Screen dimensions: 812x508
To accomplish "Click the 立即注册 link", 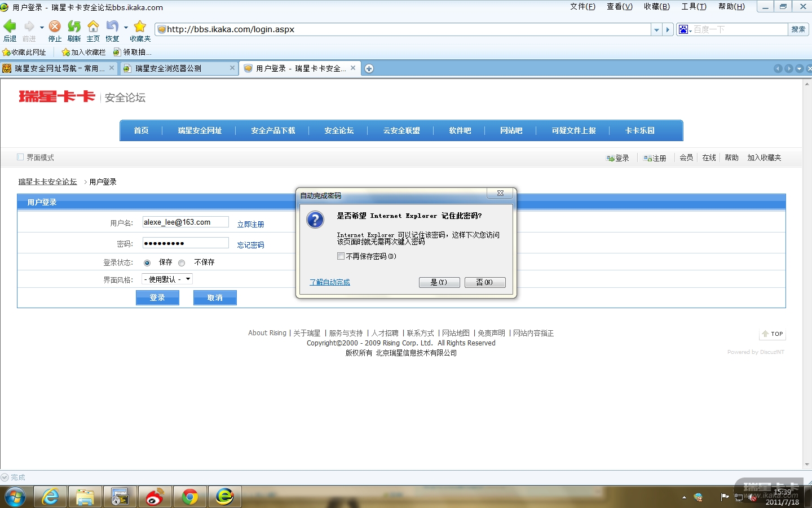I will [x=250, y=224].
